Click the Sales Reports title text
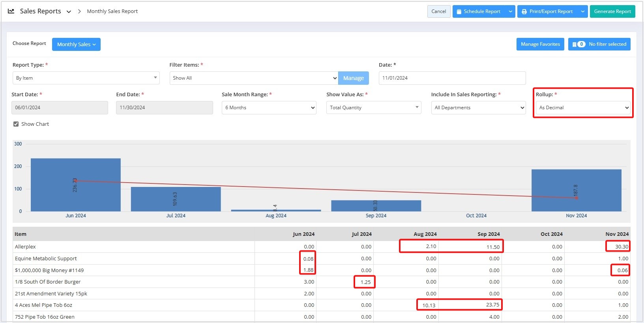644x323 pixels. 41,11
